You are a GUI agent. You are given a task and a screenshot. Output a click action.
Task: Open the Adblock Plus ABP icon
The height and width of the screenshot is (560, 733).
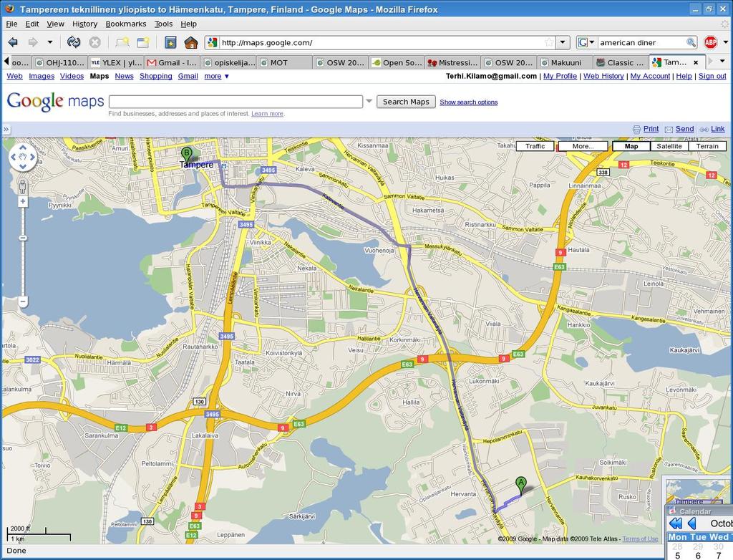711,42
